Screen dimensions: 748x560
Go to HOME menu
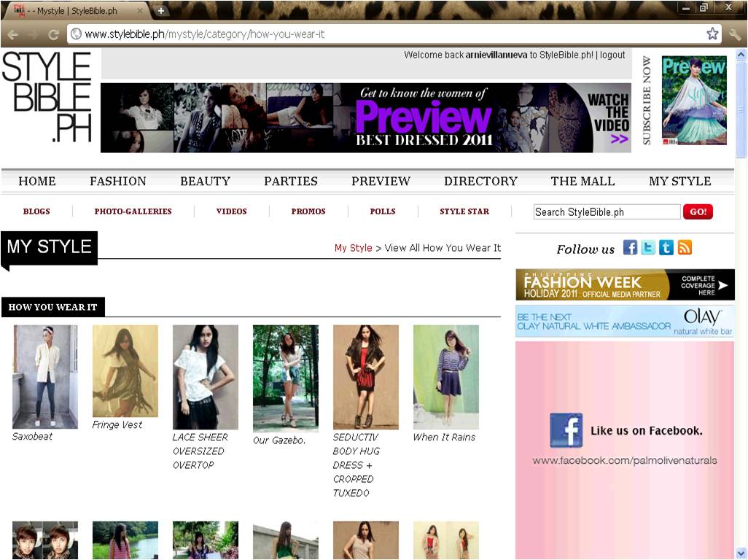[x=37, y=182]
